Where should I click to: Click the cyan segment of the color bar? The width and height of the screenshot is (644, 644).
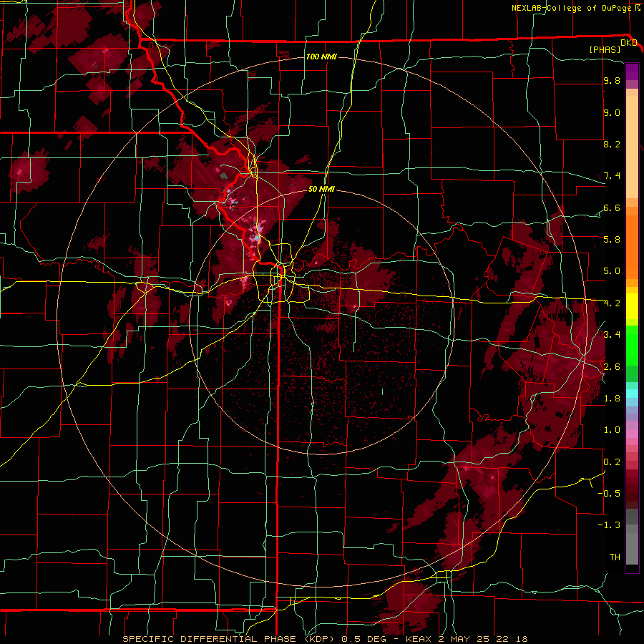pyautogui.click(x=632, y=393)
